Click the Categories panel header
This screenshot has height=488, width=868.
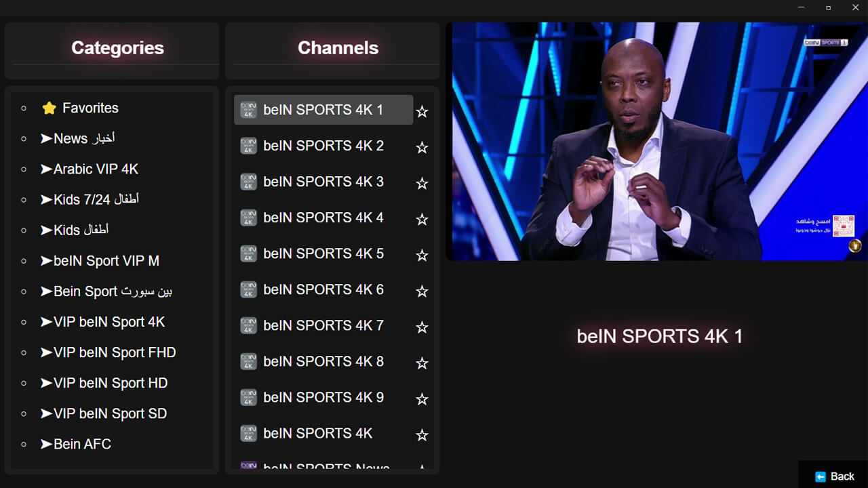click(x=112, y=51)
